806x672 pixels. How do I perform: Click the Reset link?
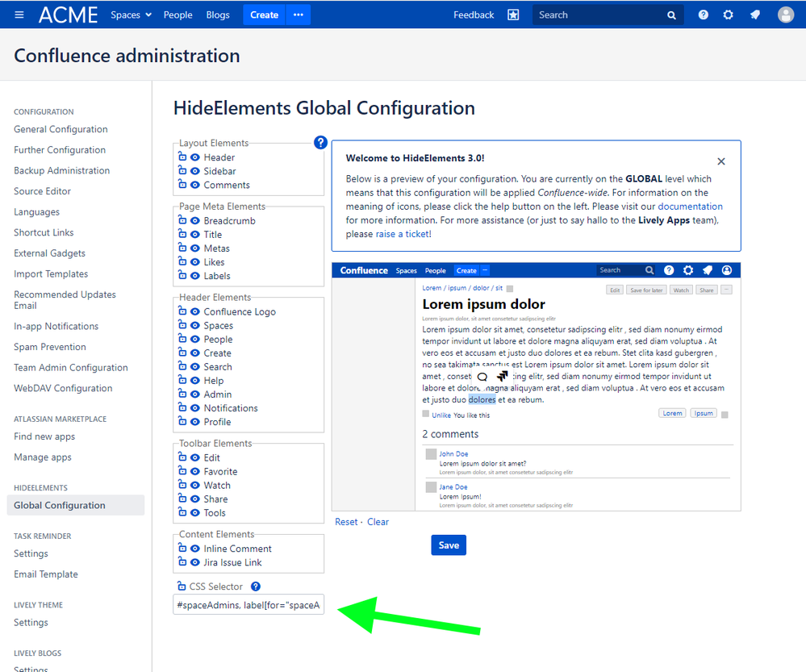click(x=346, y=522)
